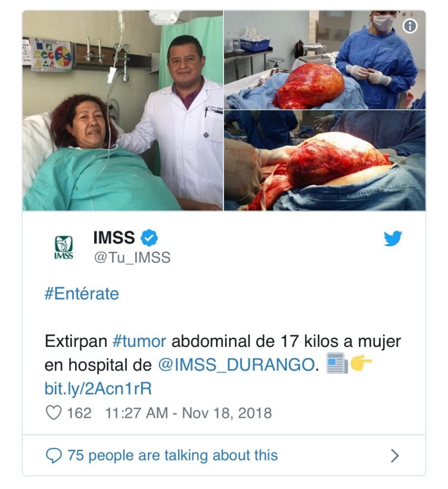Open photo of patient and doctor
448x489 pixels.
[123, 110]
